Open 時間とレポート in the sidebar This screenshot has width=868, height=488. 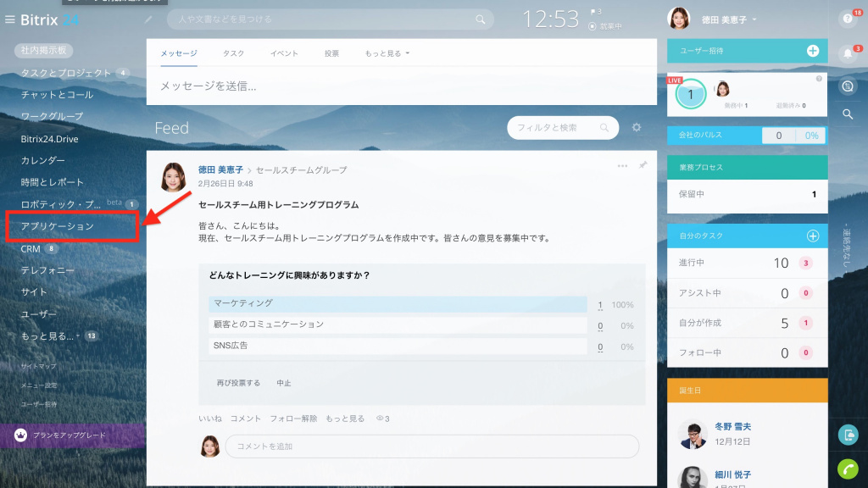[52, 182]
